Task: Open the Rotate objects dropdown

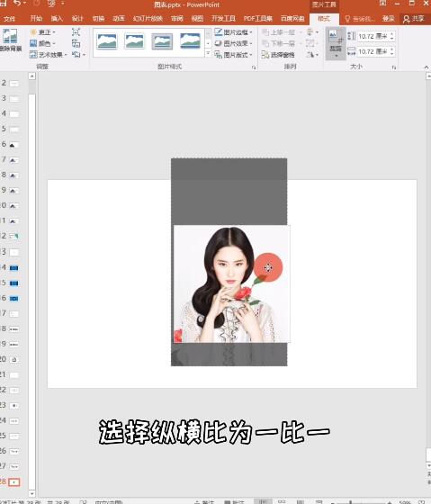Action: click(312, 55)
